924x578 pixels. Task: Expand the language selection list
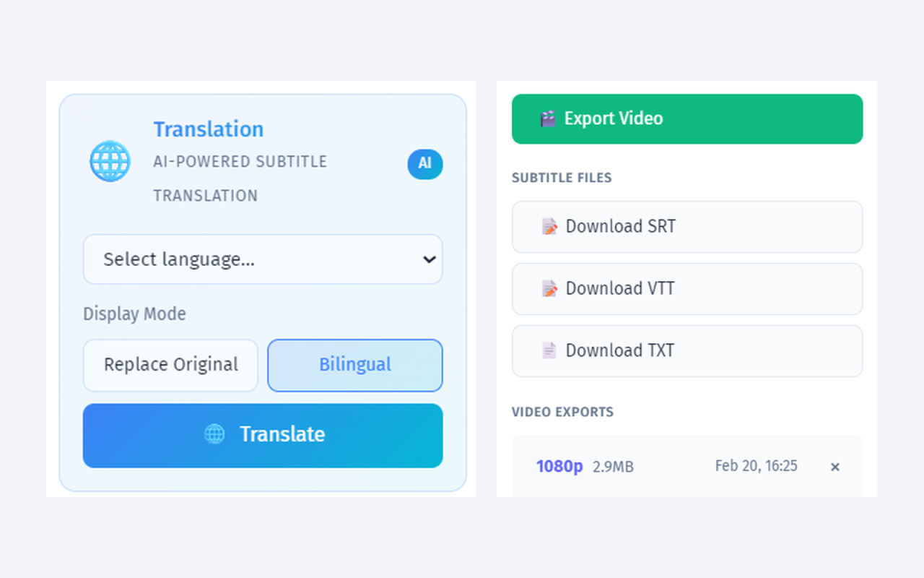(263, 259)
